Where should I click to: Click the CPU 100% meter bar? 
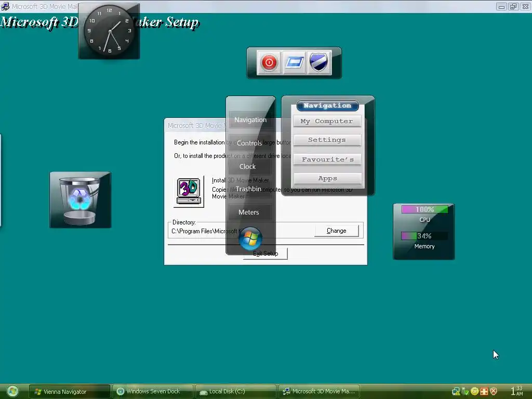tap(425, 210)
